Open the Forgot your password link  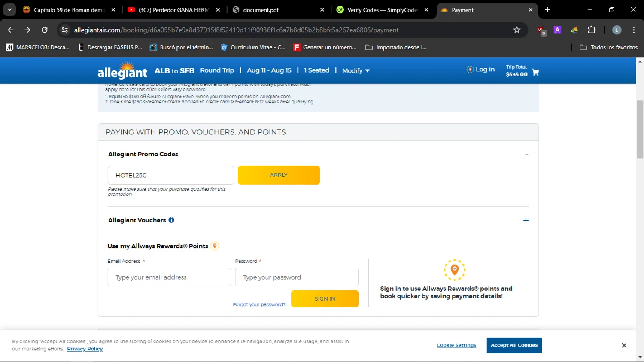coord(259,304)
